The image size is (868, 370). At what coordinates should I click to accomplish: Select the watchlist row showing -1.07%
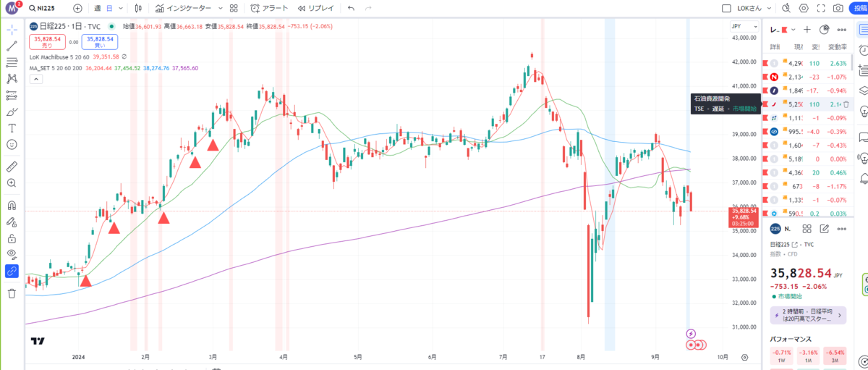pyautogui.click(x=808, y=77)
